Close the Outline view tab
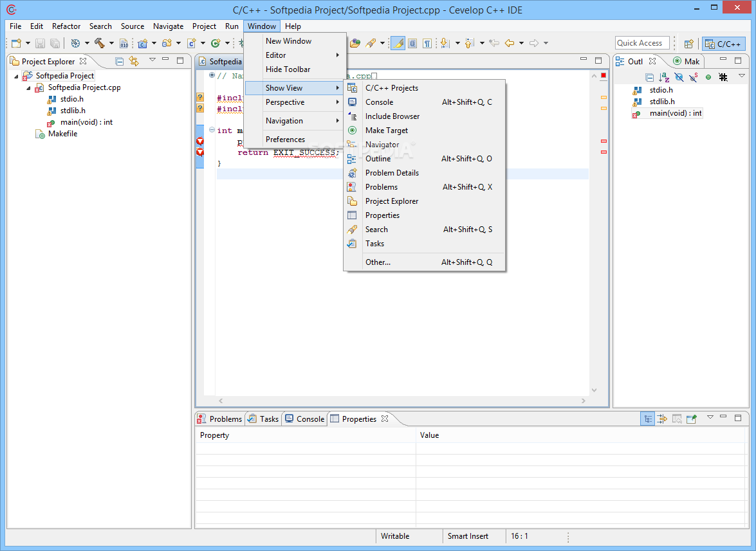 [x=652, y=61]
